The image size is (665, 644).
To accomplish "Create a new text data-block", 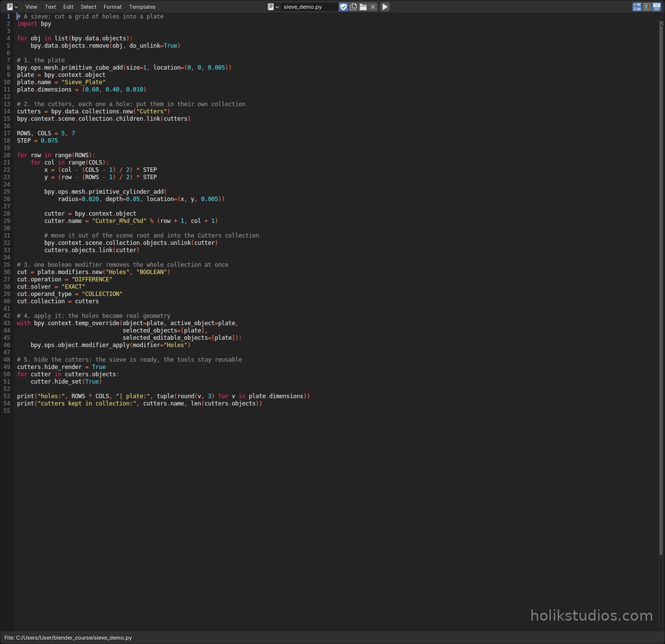I will 353,7.
